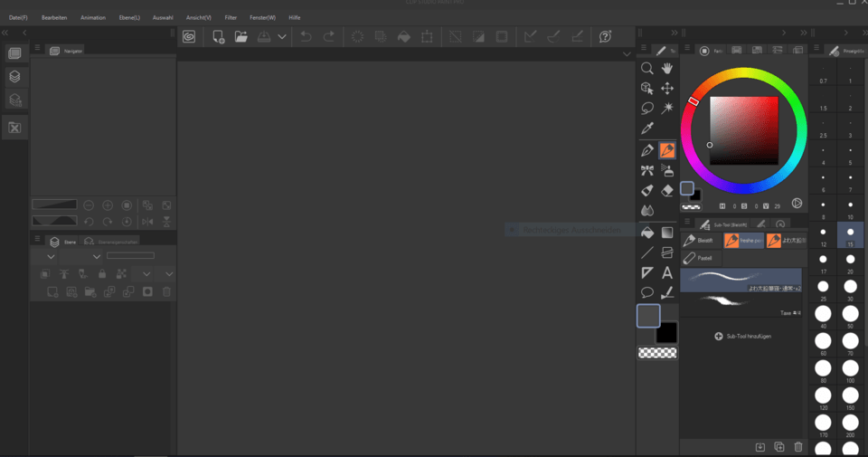868x457 pixels.
Task: Open the Datei menu
Action: 18,18
